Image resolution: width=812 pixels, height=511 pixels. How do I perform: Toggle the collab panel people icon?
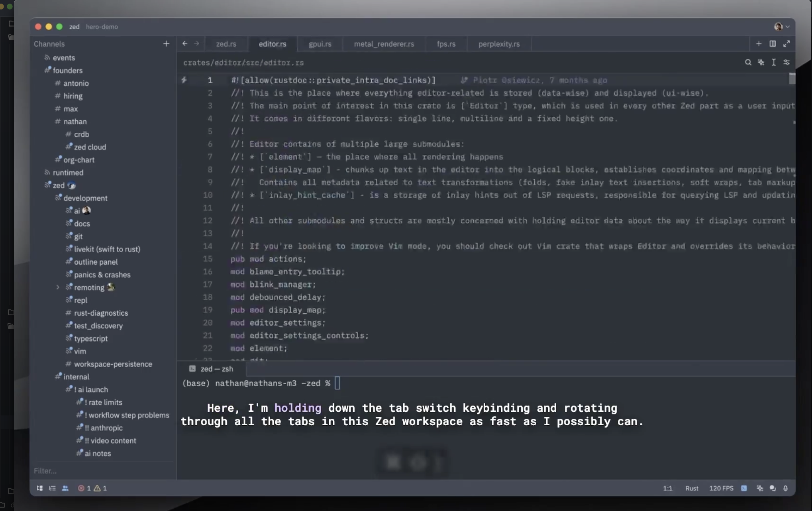[65, 488]
